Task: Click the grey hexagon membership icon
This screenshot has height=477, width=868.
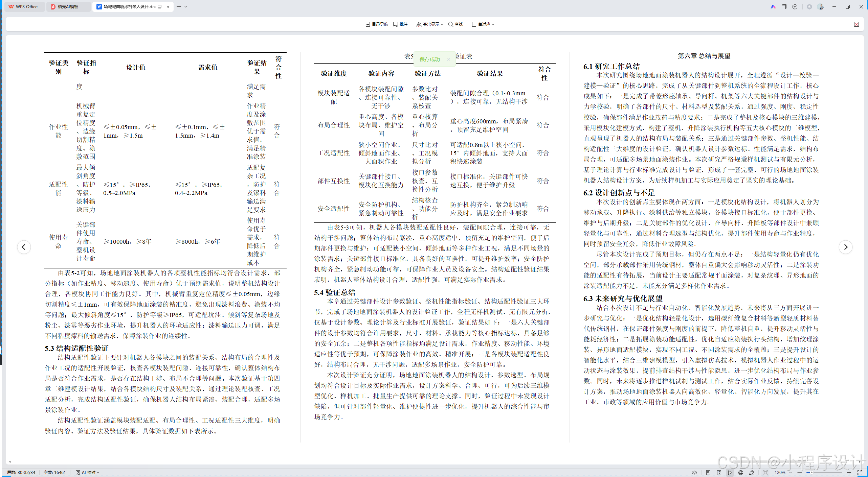Action: 809,7
